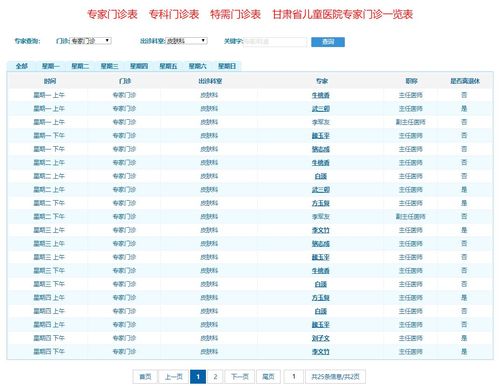The height and width of the screenshot is (386, 500).
Task: Open the 出诊科室 department dropdown
Action: point(186,41)
